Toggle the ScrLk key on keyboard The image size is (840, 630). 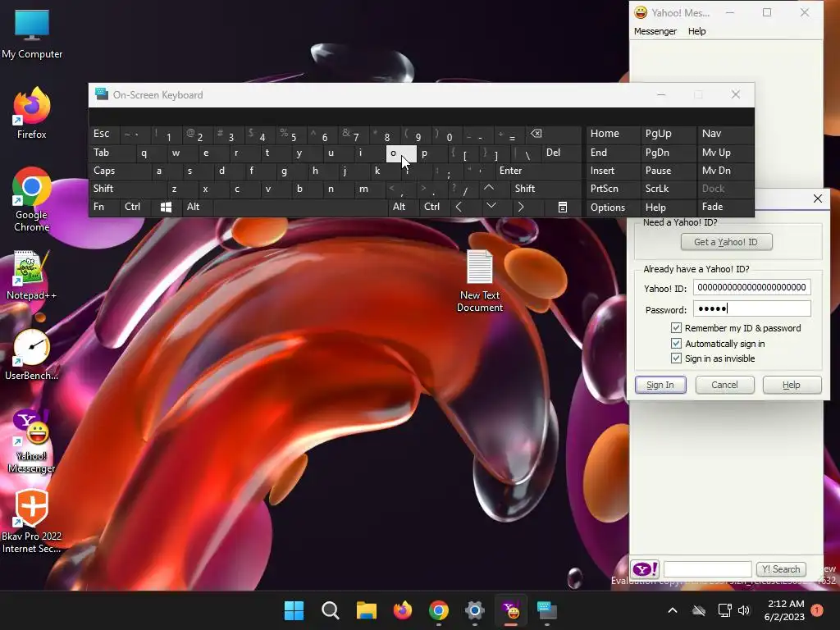click(668, 189)
